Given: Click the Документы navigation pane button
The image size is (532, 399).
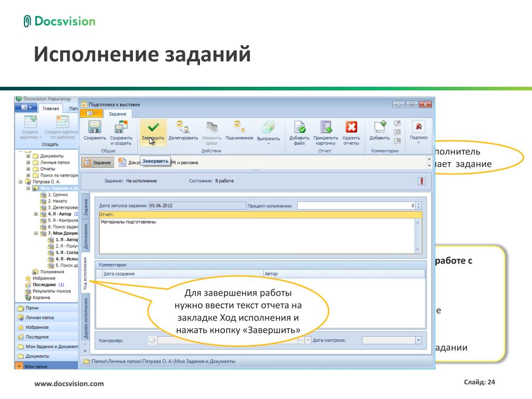Looking at the screenshot, I should tap(47, 356).
